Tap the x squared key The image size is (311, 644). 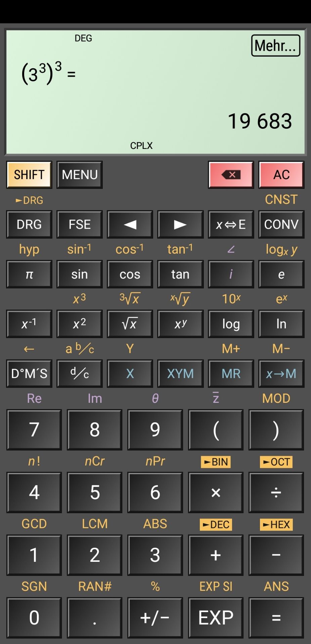point(80,324)
